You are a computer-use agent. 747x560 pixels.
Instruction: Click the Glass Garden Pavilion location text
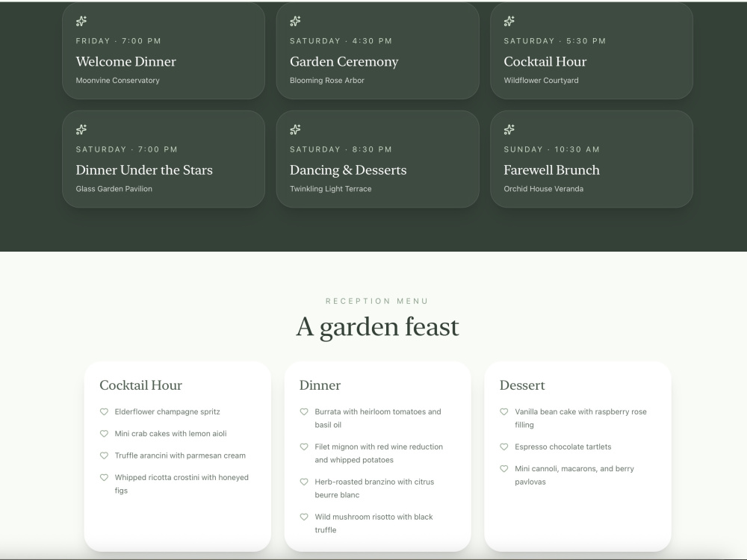coord(114,189)
